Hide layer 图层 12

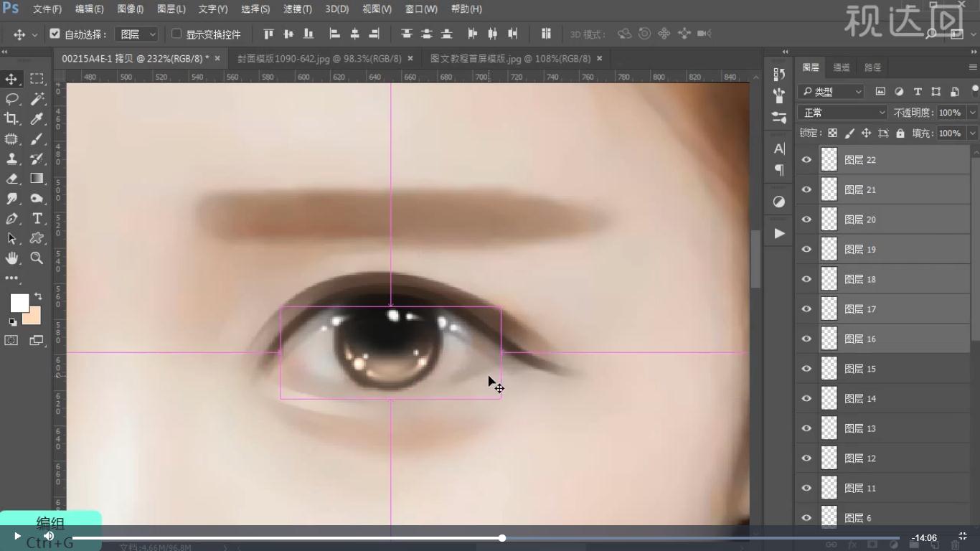[x=806, y=458]
